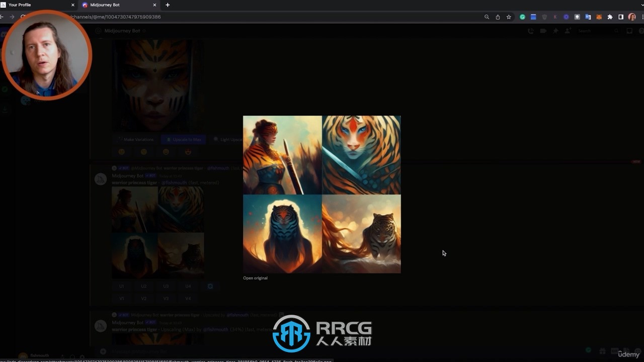Go back with the browser back arrow
The height and width of the screenshot is (362, 644).
[2, 17]
